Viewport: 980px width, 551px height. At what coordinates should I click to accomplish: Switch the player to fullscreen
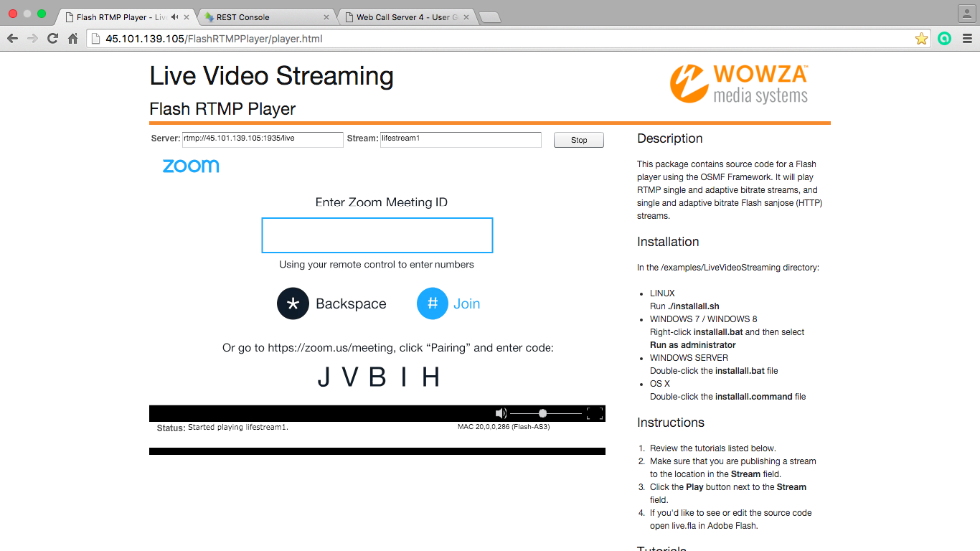[x=595, y=413]
